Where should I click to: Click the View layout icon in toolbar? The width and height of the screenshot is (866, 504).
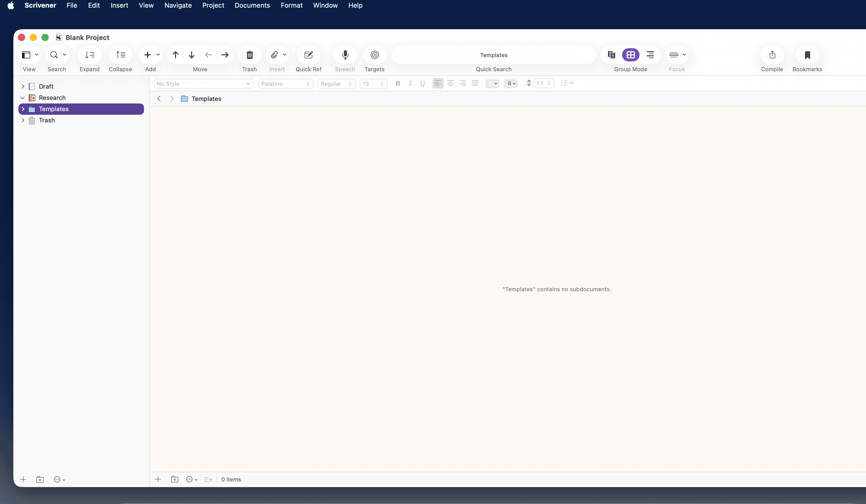(x=26, y=55)
